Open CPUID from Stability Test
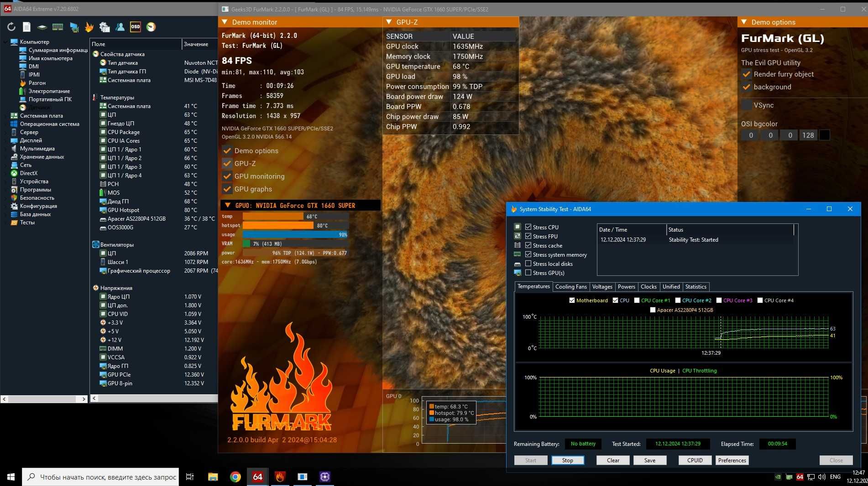This screenshot has width=868, height=486. click(x=695, y=460)
